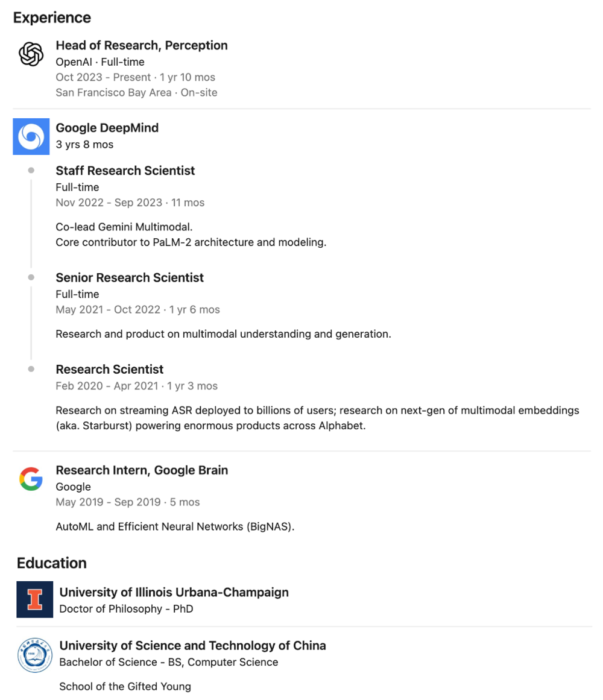This screenshot has width=603, height=700.
Task: Select the Staff Research Scientist position
Action: click(x=125, y=171)
